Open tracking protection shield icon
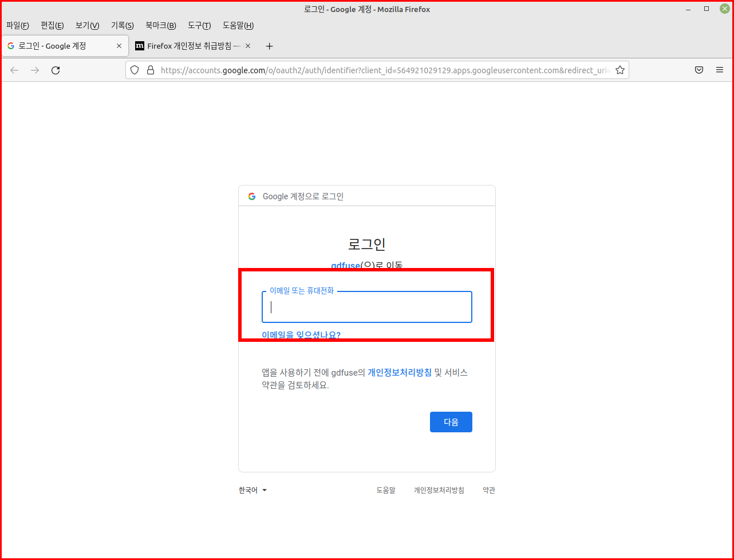 pos(135,70)
